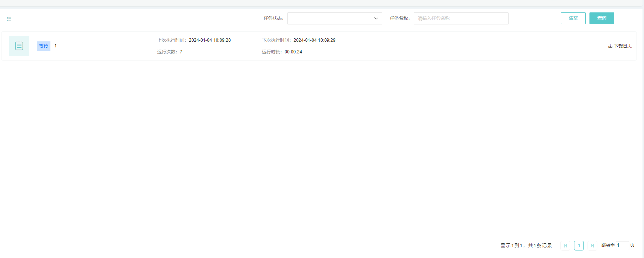This screenshot has width=644, height=258.
Task: Click the 显示1到1，共1条记录 text
Action: pyautogui.click(x=526, y=246)
